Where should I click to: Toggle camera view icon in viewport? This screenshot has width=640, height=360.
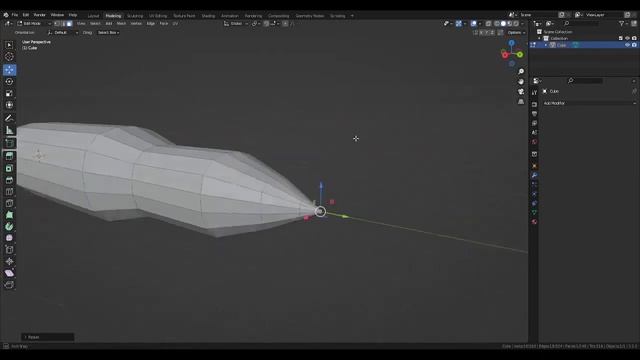(521, 92)
